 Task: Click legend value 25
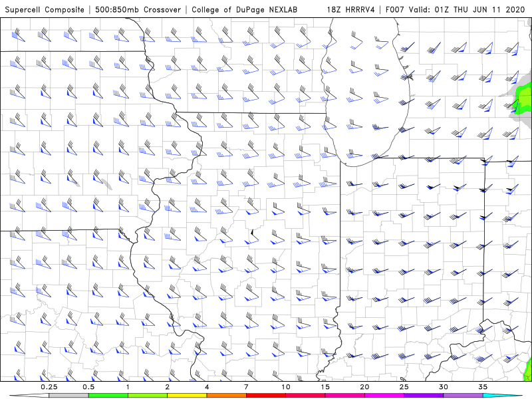pyautogui.click(x=404, y=387)
